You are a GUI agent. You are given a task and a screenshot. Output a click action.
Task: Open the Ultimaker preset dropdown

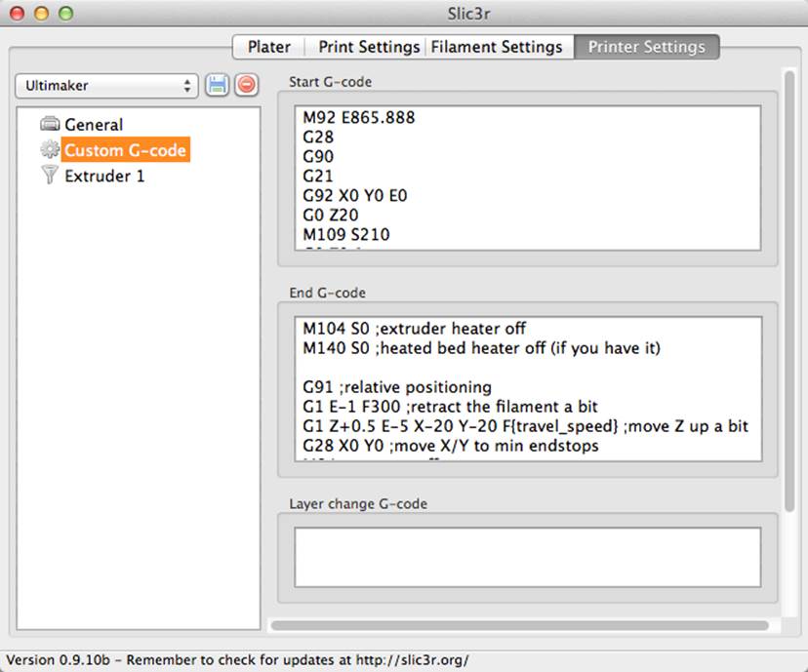click(106, 86)
